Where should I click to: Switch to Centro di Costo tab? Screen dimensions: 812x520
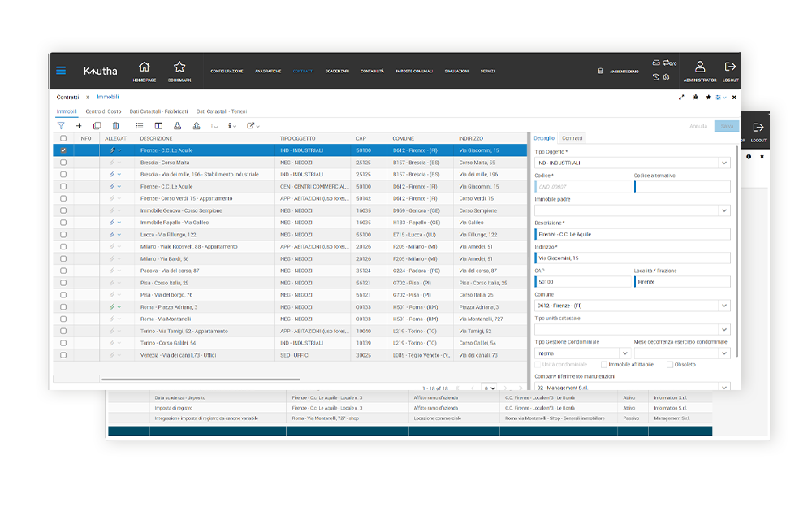click(x=103, y=110)
